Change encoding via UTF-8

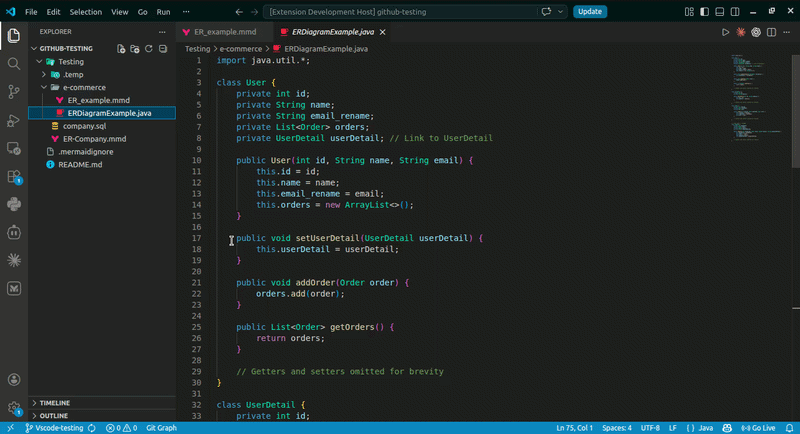(x=650, y=428)
